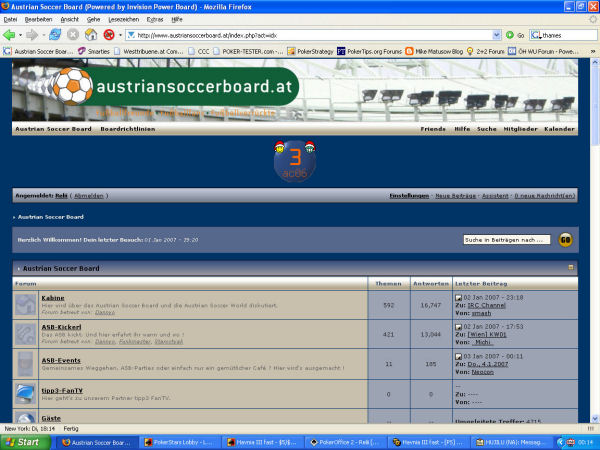The width and height of the screenshot is (600, 450).
Task: Open the Bearbeiten menu
Action: pyautogui.click(x=38, y=19)
